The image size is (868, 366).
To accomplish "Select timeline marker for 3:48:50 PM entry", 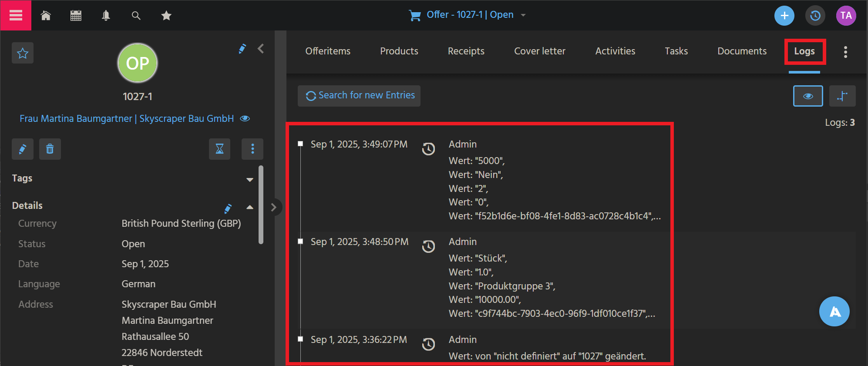I will pos(300,241).
